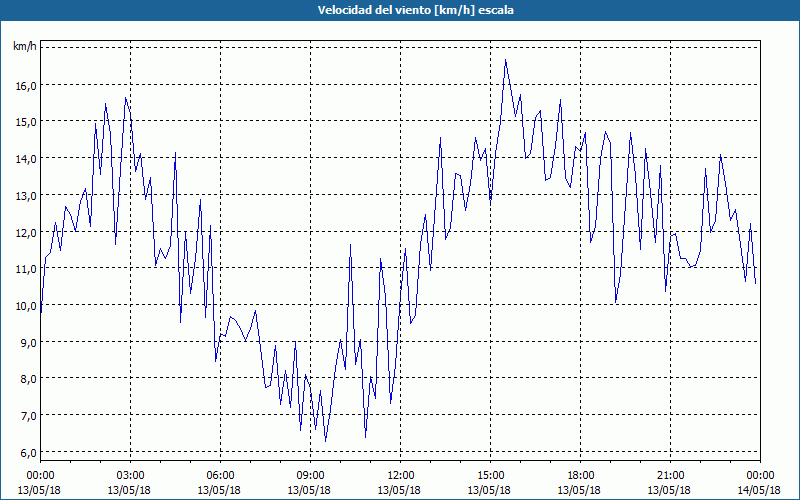Click the 09:00 time axis label
The width and height of the screenshot is (800, 500).
click(310, 476)
